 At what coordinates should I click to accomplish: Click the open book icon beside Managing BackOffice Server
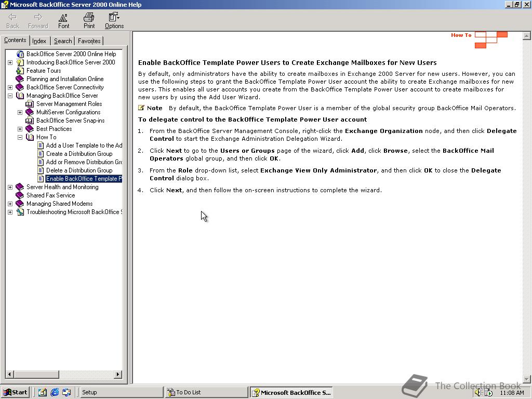[20, 96]
